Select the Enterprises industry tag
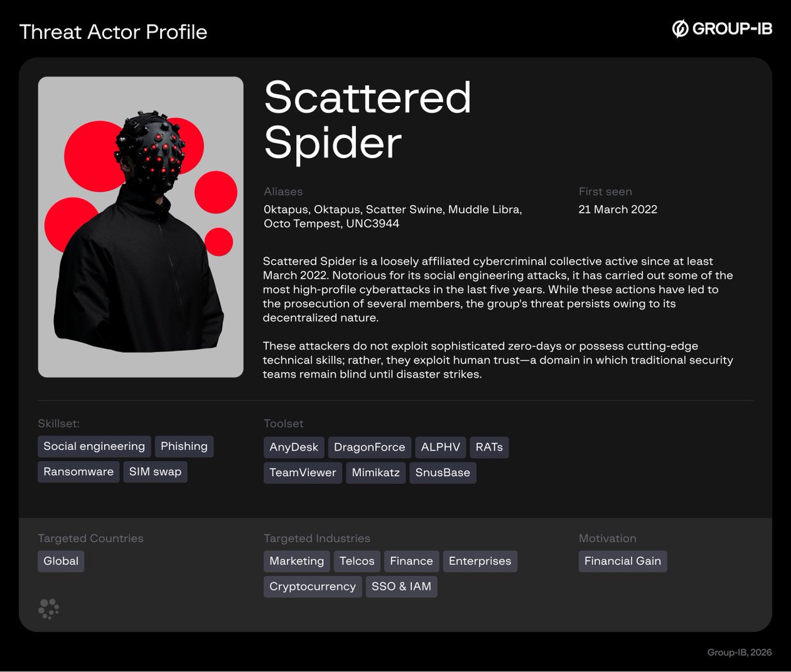The height and width of the screenshot is (672, 791). (x=480, y=561)
